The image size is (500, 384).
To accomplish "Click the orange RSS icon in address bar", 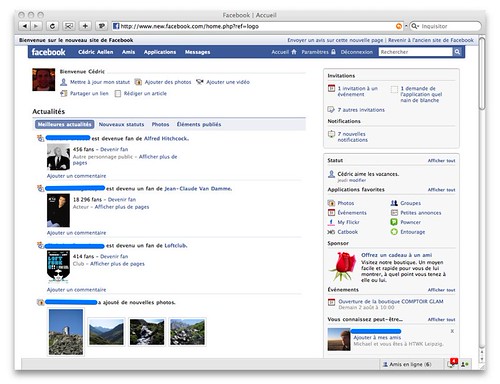I will coord(398,26).
